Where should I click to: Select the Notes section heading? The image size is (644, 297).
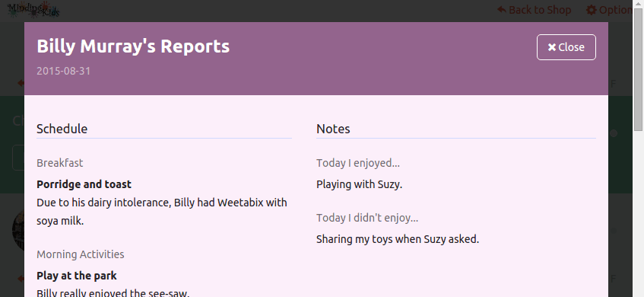click(x=333, y=129)
